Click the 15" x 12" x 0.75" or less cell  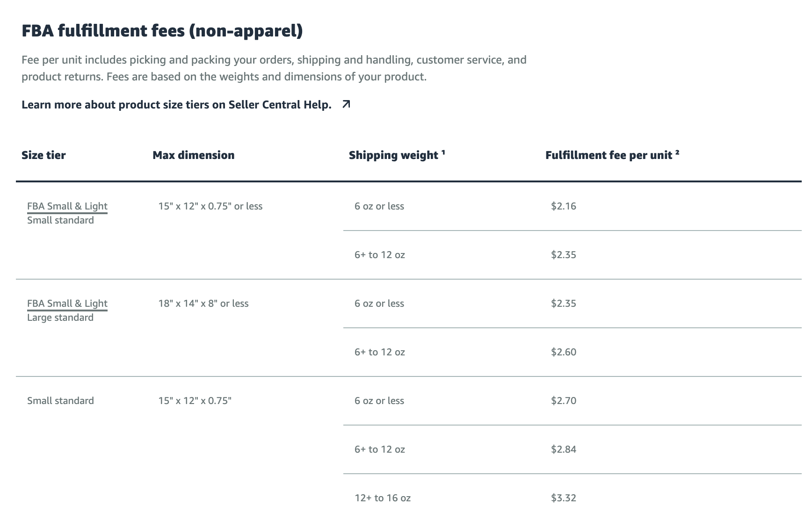point(210,206)
